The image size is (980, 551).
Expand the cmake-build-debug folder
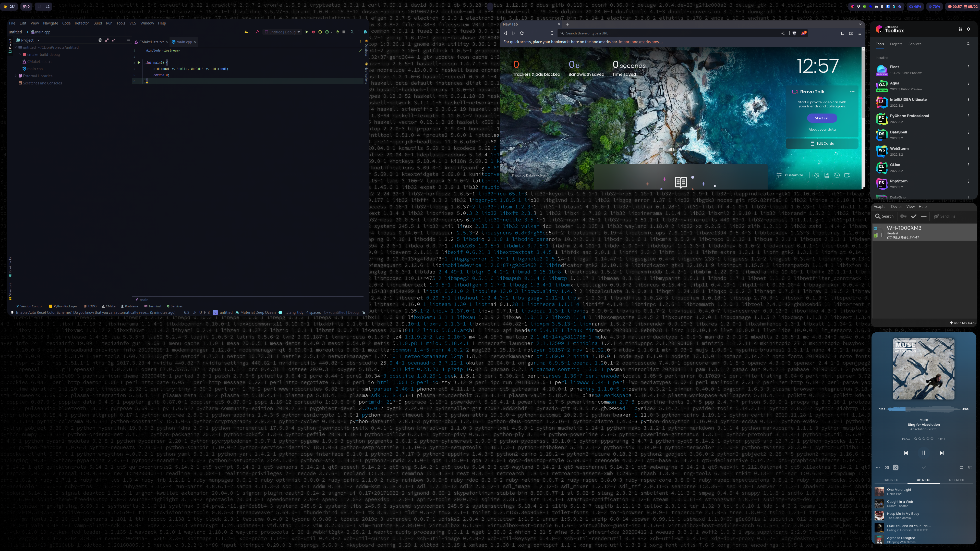(20, 54)
